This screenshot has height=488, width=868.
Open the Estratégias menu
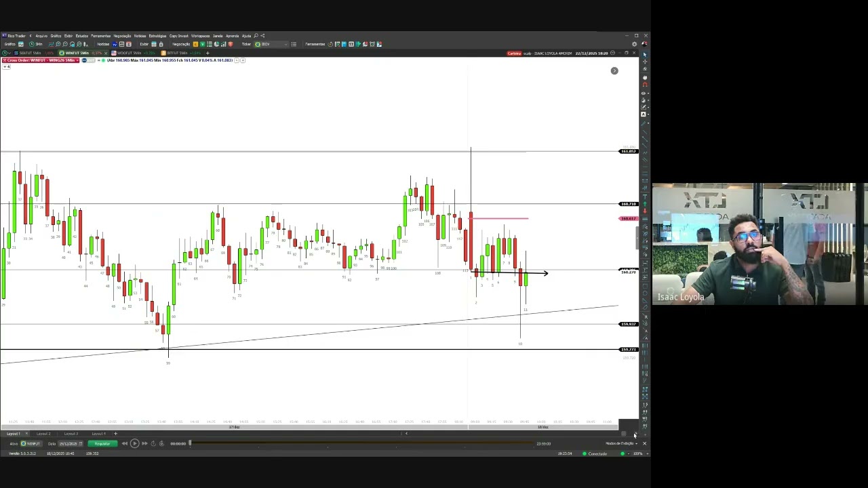click(x=157, y=36)
